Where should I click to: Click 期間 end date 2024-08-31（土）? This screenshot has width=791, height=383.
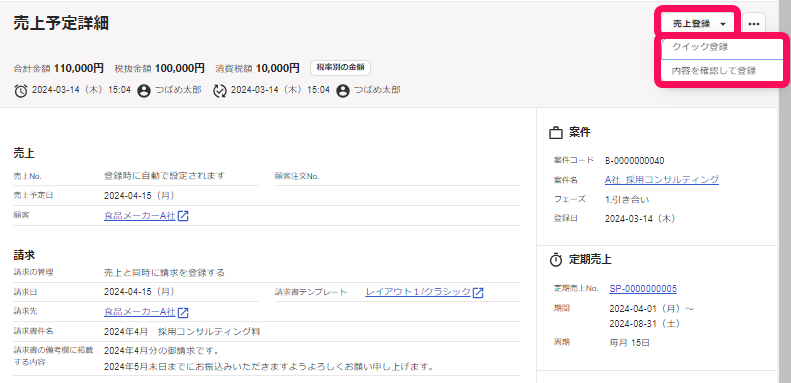(x=645, y=323)
